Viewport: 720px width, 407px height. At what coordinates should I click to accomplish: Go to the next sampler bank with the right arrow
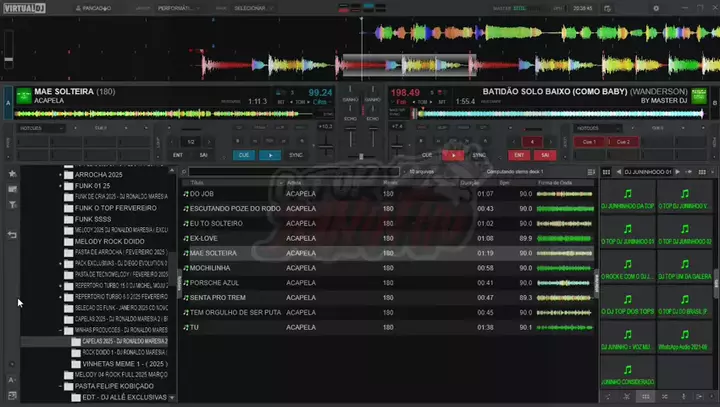click(678, 172)
